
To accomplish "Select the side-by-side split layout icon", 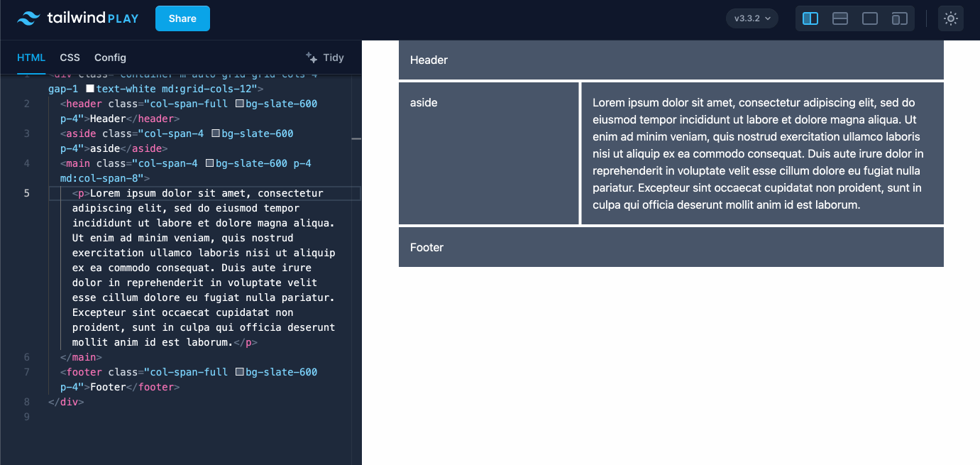I will coord(810,18).
